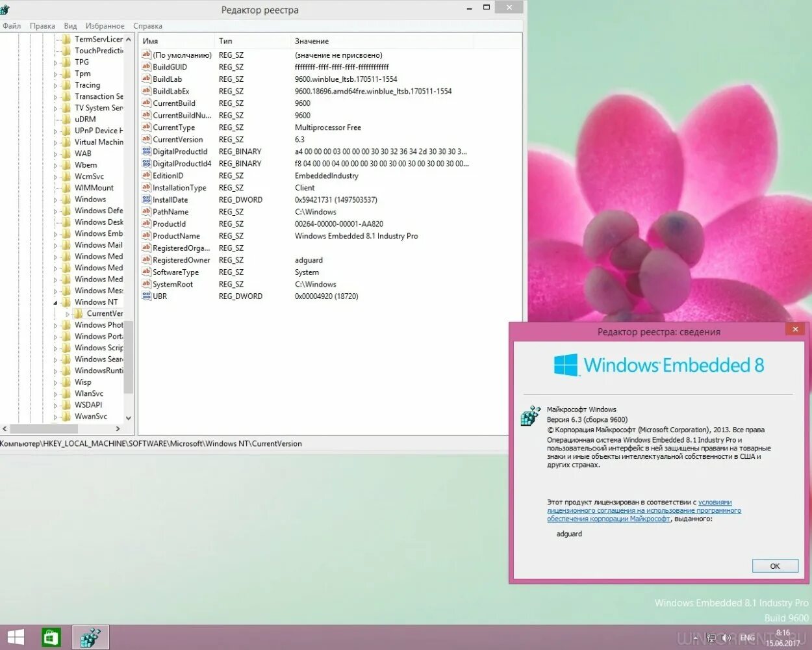The height and width of the screenshot is (650, 812).
Task: Click the DigitalProductId4 binary icon
Action: click(147, 163)
